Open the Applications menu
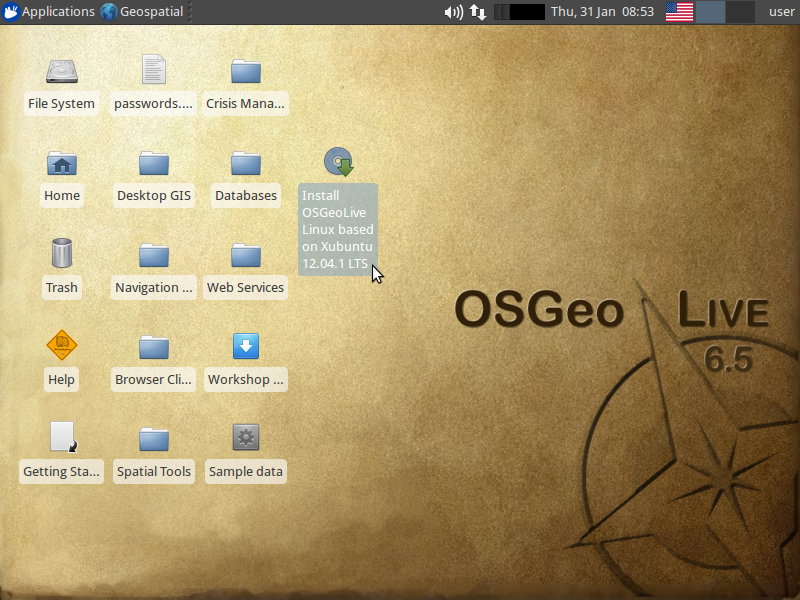 tap(49, 12)
